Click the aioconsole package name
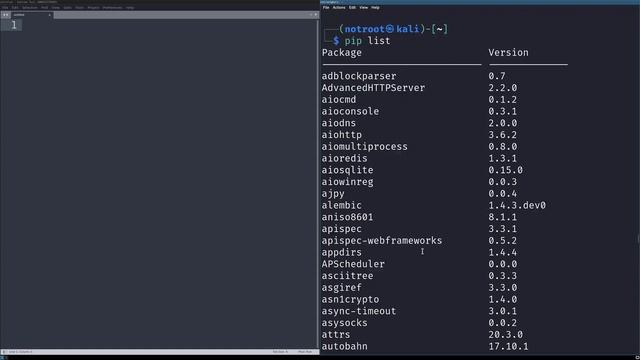 (x=350, y=111)
